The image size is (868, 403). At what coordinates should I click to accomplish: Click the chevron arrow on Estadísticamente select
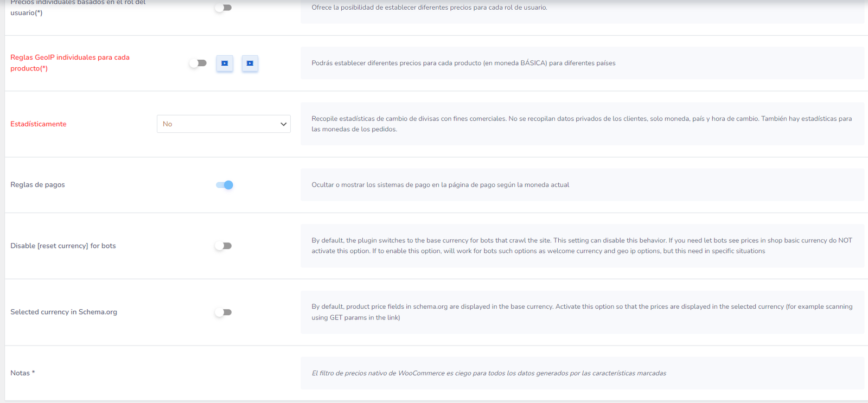click(x=283, y=124)
